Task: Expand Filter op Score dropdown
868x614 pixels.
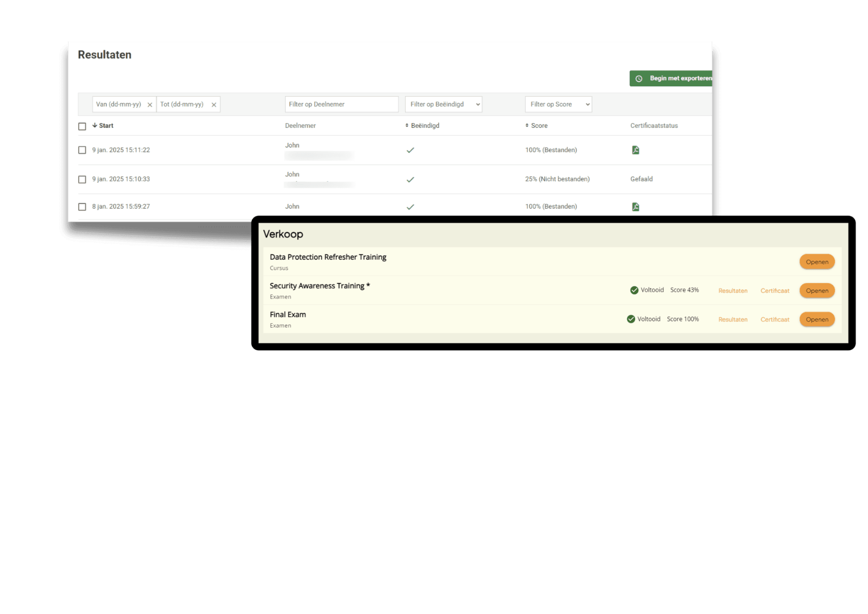Action: click(558, 104)
